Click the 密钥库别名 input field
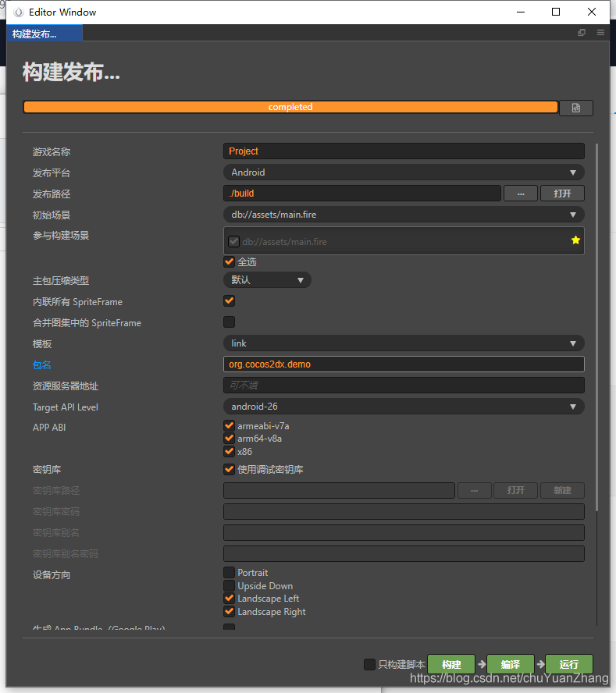Viewport: 616px width, 693px height. [x=404, y=532]
